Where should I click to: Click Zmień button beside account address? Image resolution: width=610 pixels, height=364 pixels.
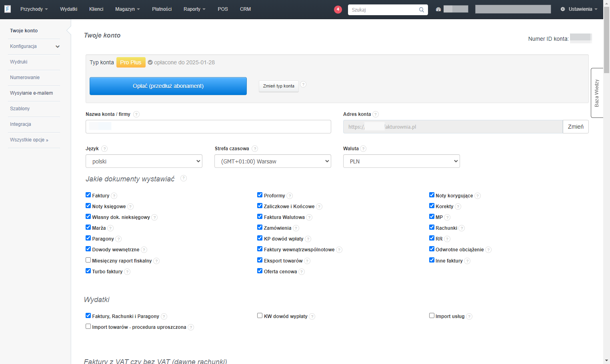pyautogui.click(x=576, y=127)
